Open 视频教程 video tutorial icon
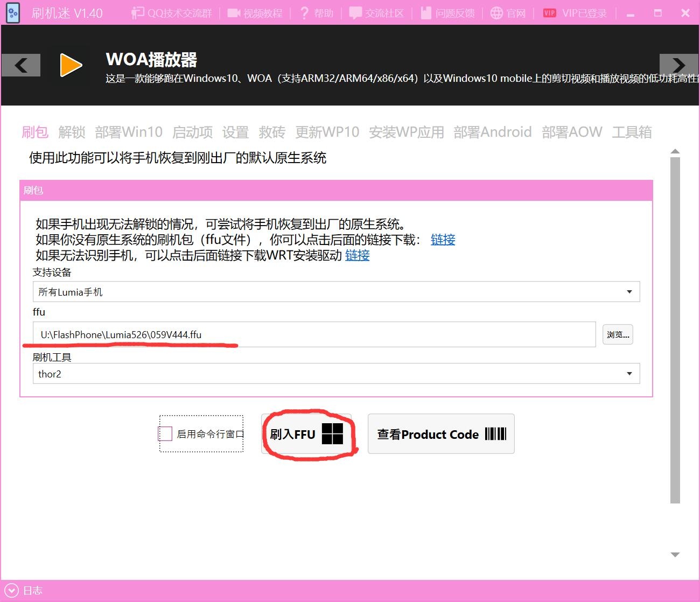The width and height of the screenshot is (700, 602). pos(233,13)
